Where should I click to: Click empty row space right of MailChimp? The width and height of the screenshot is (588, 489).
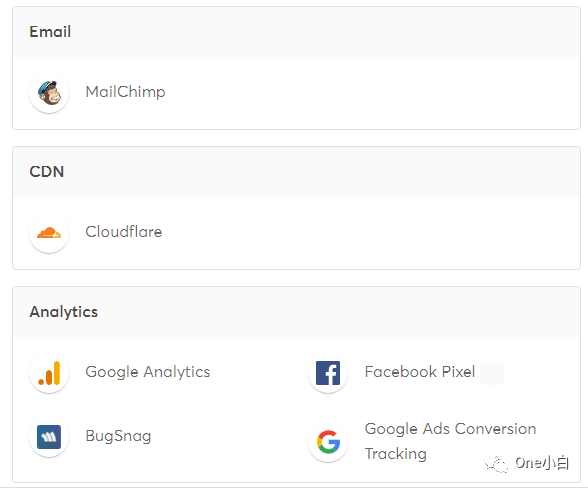coord(371,92)
